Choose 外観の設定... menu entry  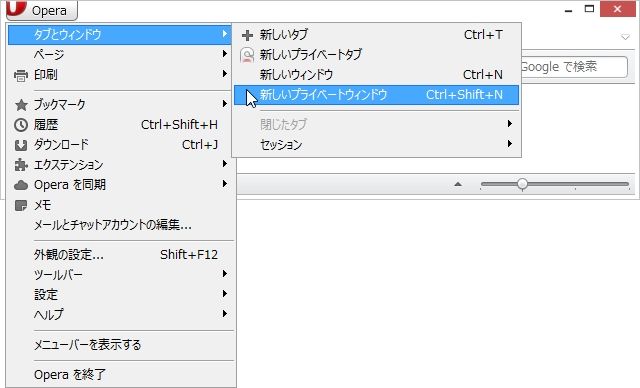click(120, 255)
